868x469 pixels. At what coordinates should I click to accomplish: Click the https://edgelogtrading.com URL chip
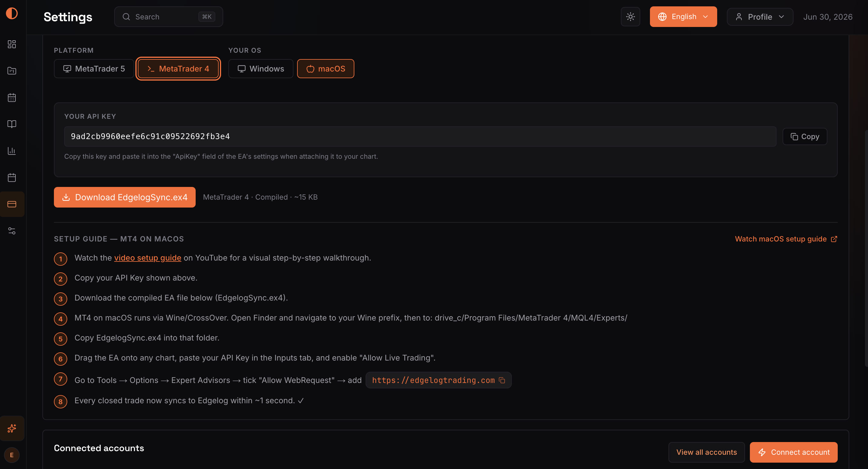click(438, 380)
